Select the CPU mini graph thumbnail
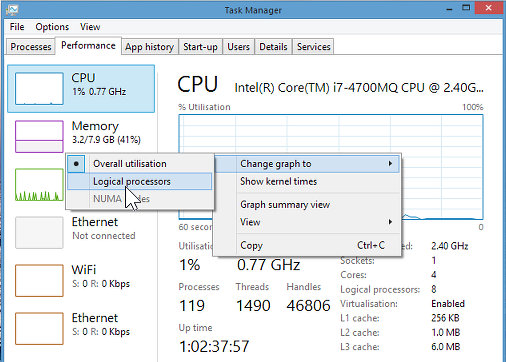This screenshot has width=506, height=362. 39,89
